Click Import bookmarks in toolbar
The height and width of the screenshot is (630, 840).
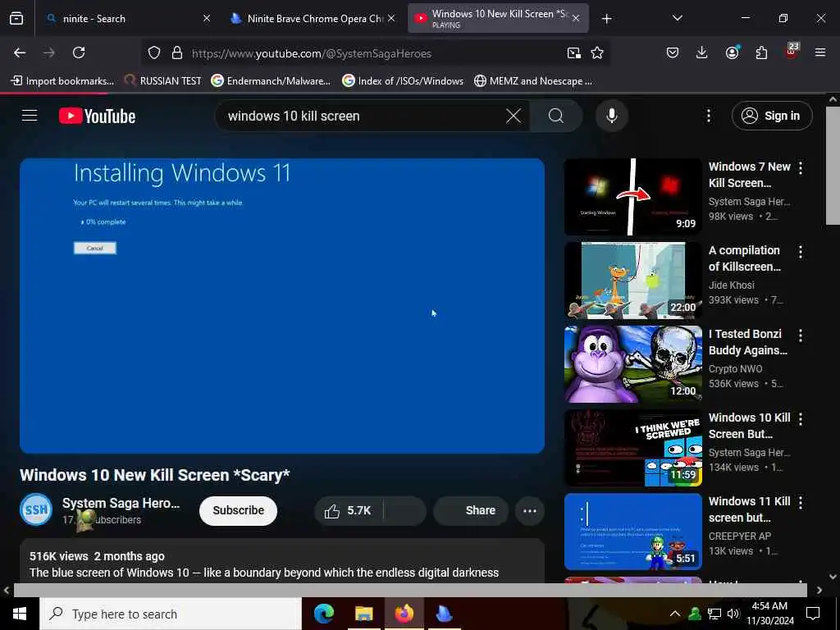pyautogui.click(x=62, y=81)
